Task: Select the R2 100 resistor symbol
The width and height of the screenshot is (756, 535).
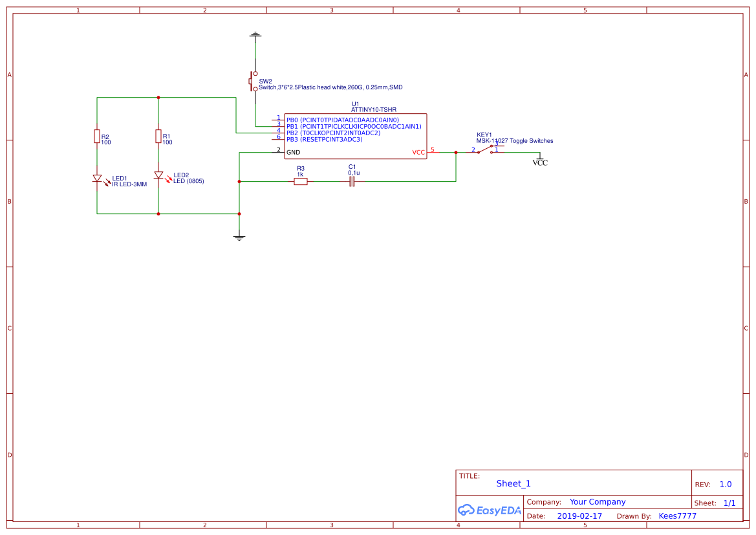Action: tap(96, 136)
